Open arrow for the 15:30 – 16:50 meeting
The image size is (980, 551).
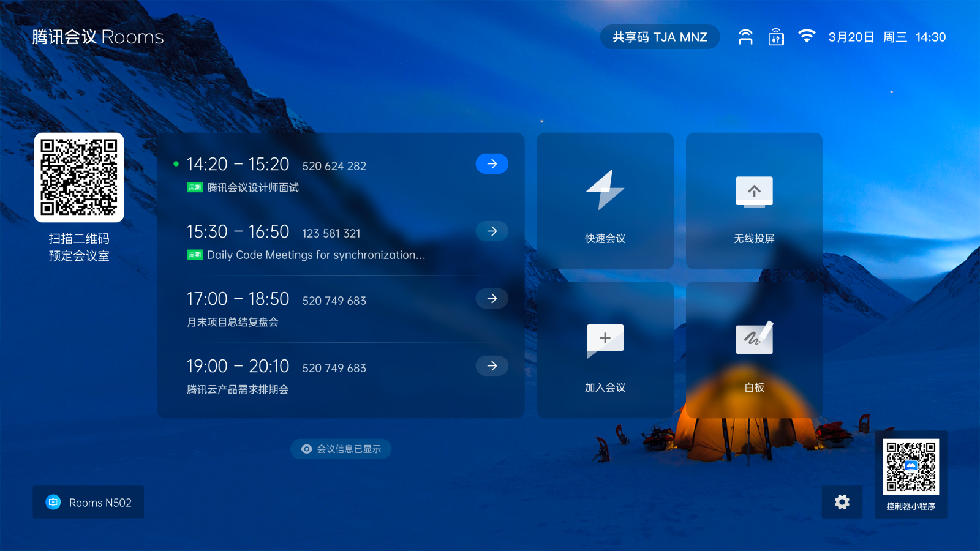[x=492, y=231]
